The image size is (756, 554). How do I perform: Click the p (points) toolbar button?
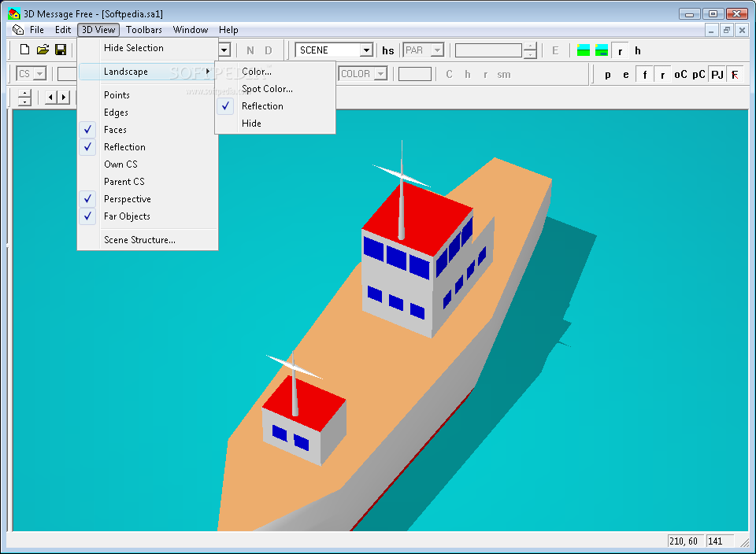(x=607, y=75)
